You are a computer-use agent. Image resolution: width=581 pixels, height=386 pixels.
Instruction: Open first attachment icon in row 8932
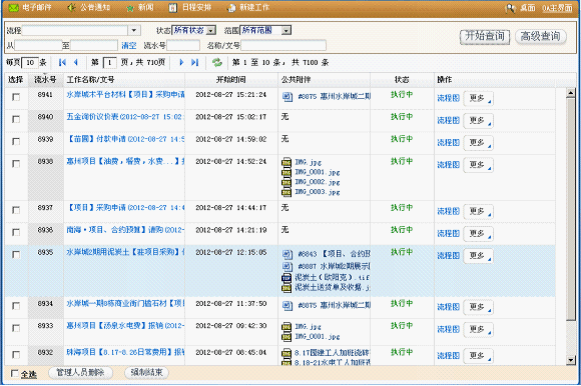tap(286, 353)
